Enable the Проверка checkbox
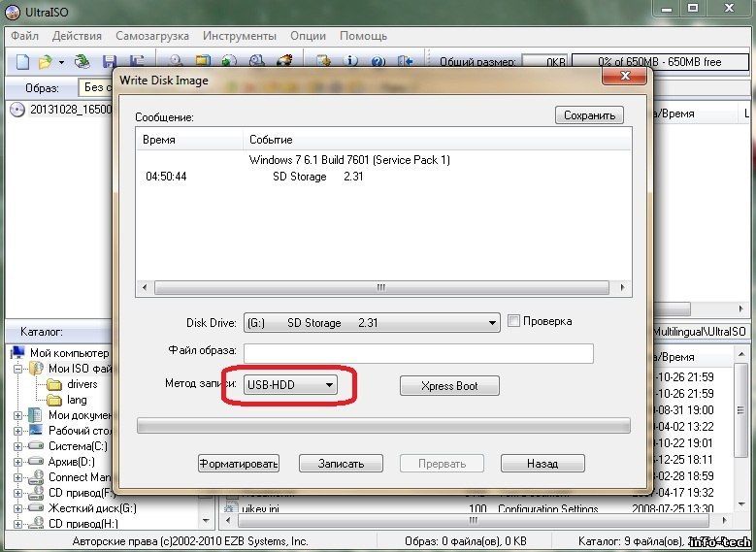Viewport: 756px width, 552px height. click(514, 321)
